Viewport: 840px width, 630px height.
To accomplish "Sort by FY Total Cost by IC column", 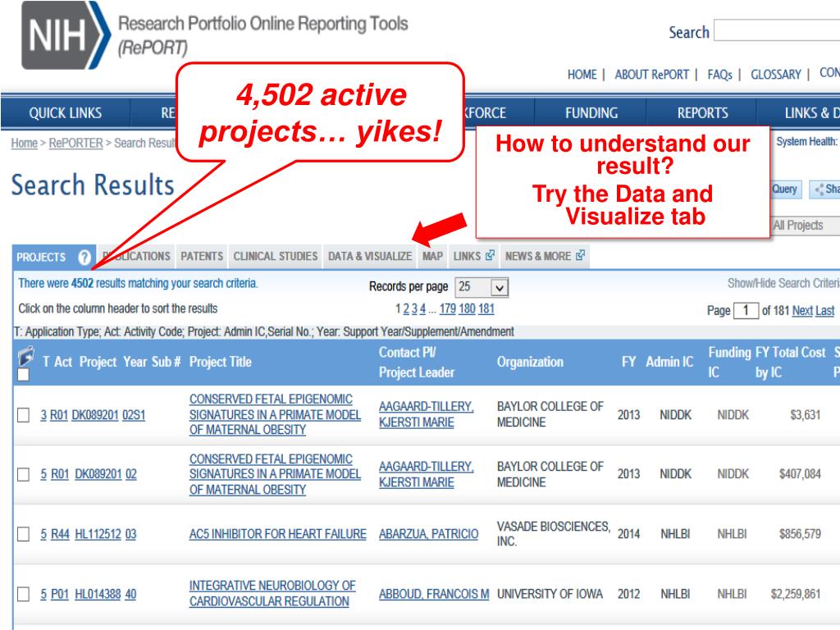I will [791, 362].
